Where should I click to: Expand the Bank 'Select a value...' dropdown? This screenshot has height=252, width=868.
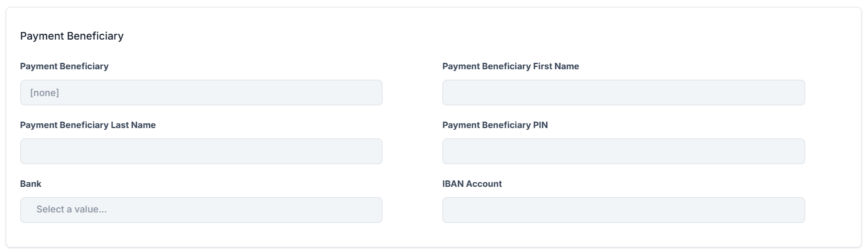[x=201, y=210]
